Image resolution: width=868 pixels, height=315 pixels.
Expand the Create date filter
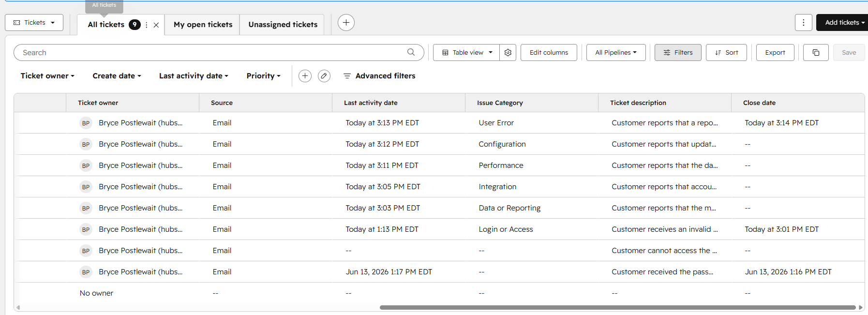coord(117,76)
